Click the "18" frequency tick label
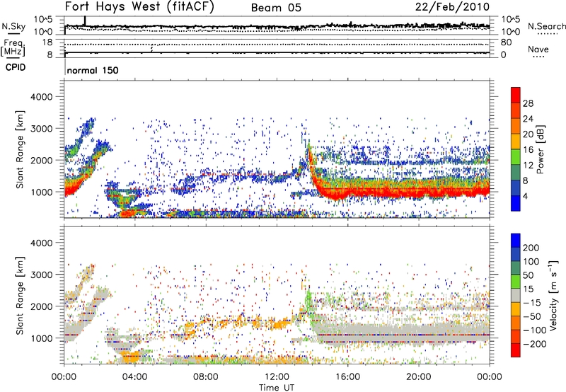Viewport: 566px width, 392px height. pyautogui.click(x=47, y=42)
